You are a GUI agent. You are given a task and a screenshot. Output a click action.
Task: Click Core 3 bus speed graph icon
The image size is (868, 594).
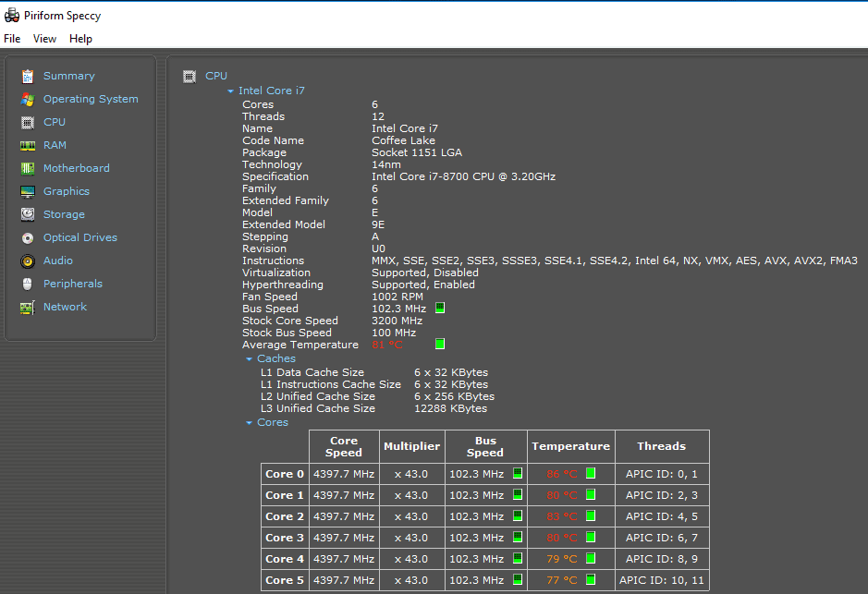pyautogui.click(x=518, y=537)
